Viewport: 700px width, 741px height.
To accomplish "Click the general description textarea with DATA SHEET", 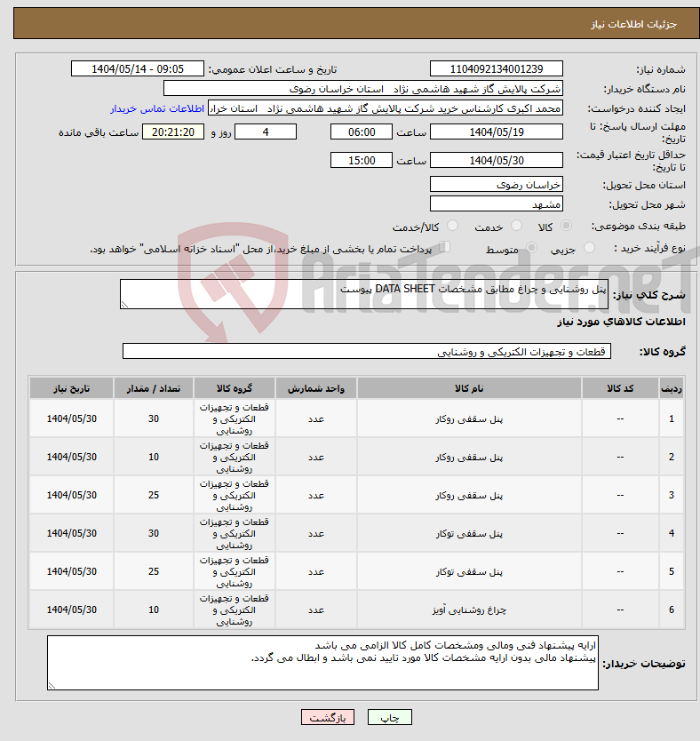I will coord(364,294).
